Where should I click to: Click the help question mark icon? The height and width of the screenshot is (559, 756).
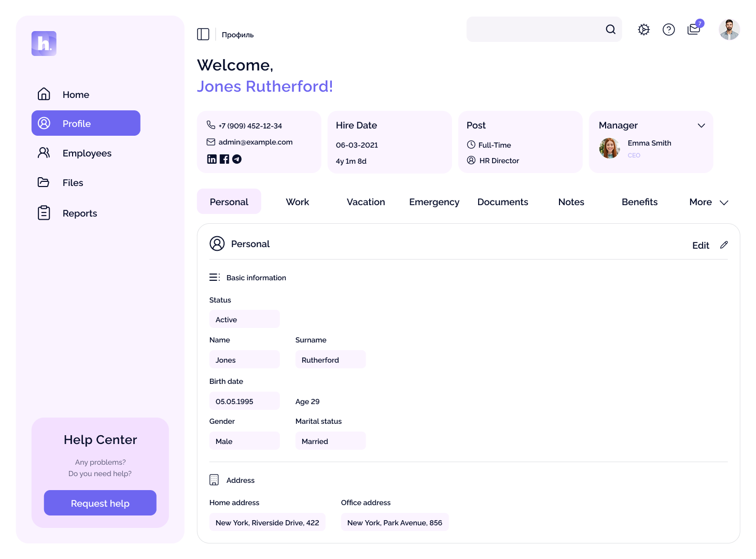pyautogui.click(x=668, y=30)
